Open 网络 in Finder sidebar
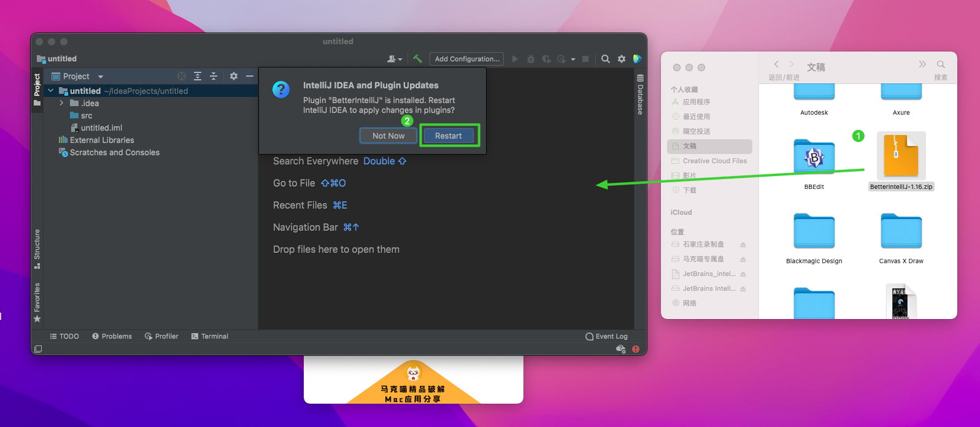980x427 pixels. pos(711,303)
